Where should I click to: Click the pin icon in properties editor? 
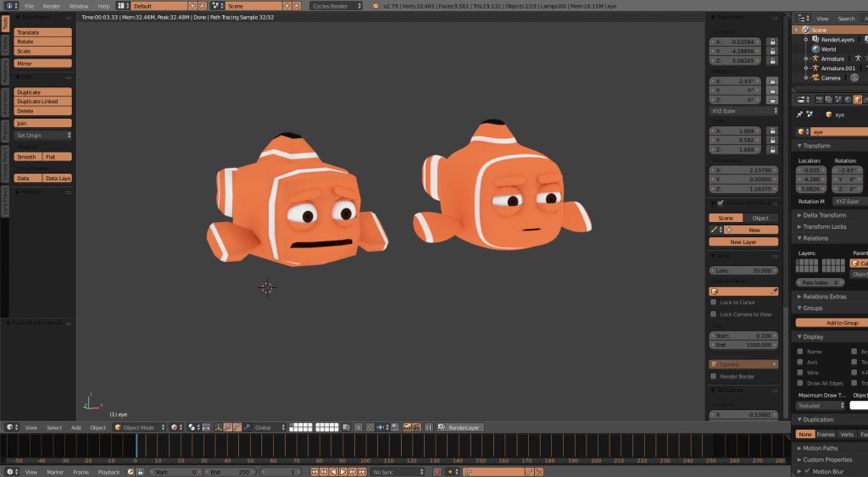click(799, 114)
